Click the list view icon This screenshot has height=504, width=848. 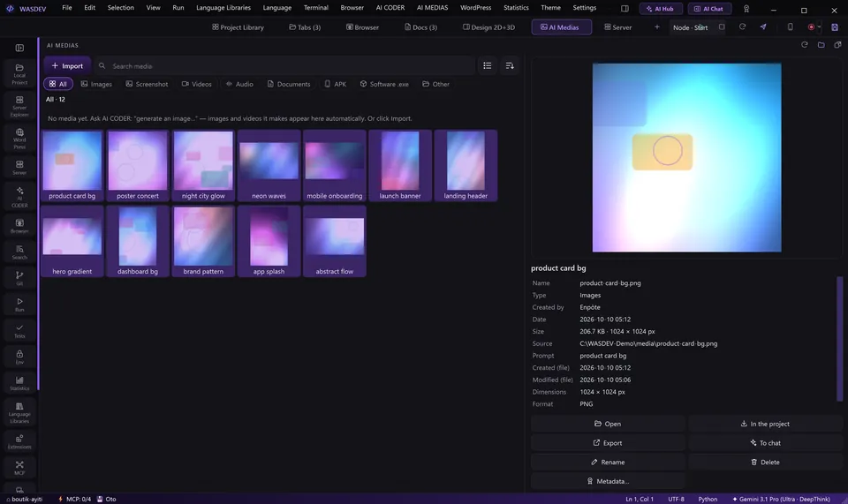[x=488, y=66]
